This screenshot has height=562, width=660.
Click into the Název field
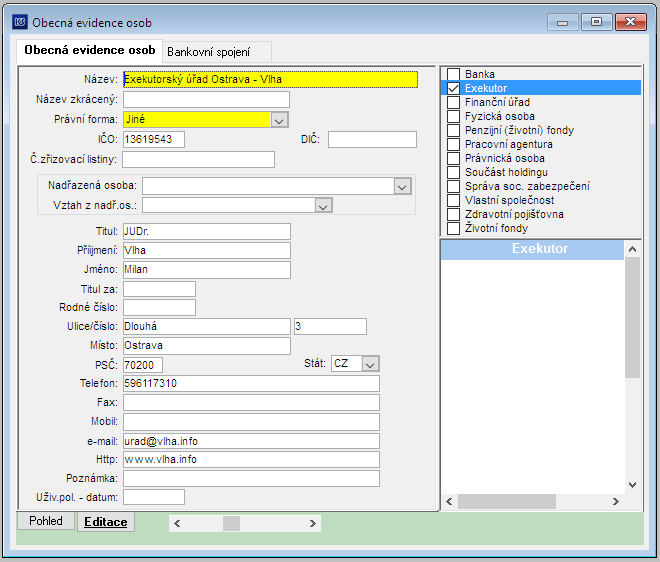(270, 79)
